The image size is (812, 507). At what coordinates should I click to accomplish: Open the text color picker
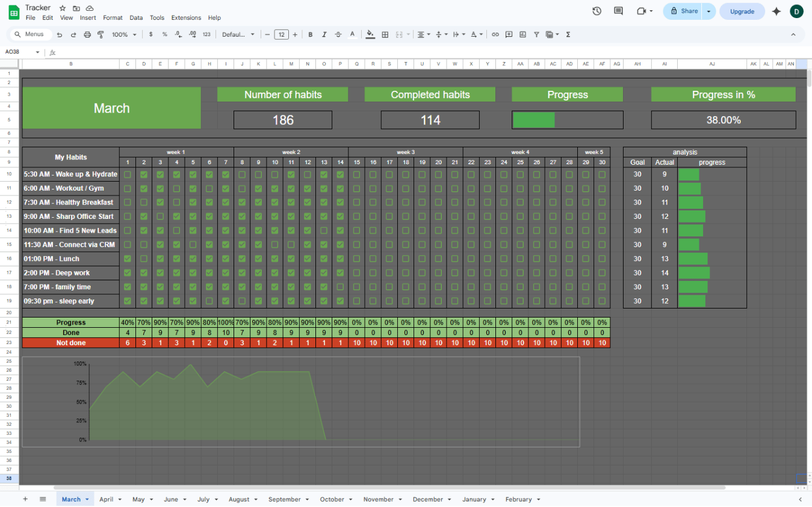pos(352,35)
